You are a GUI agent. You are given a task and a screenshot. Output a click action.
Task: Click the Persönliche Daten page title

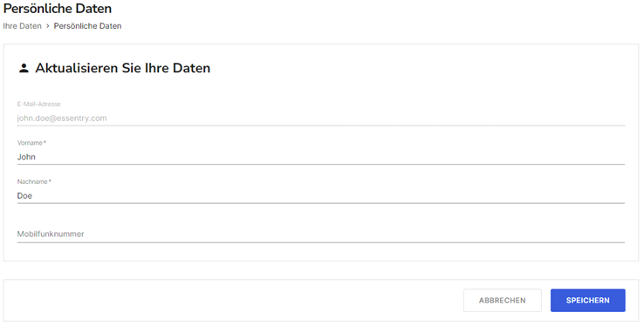coord(58,8)
